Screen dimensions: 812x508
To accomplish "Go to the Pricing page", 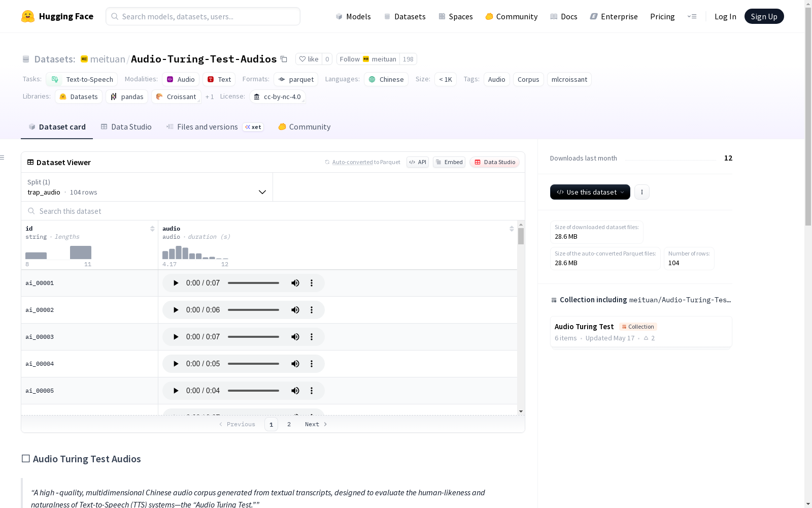I will coord(662,16).
